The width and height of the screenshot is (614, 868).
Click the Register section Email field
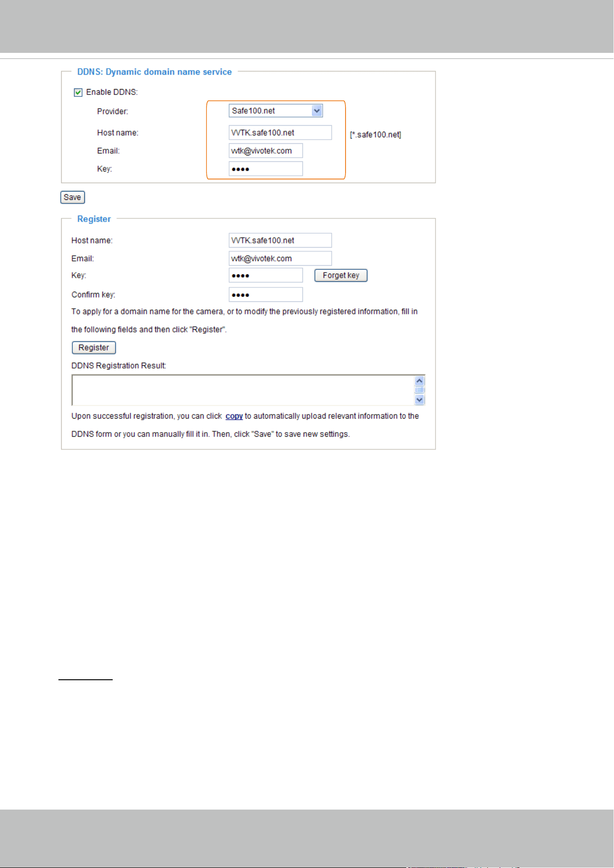pos(280,258)
